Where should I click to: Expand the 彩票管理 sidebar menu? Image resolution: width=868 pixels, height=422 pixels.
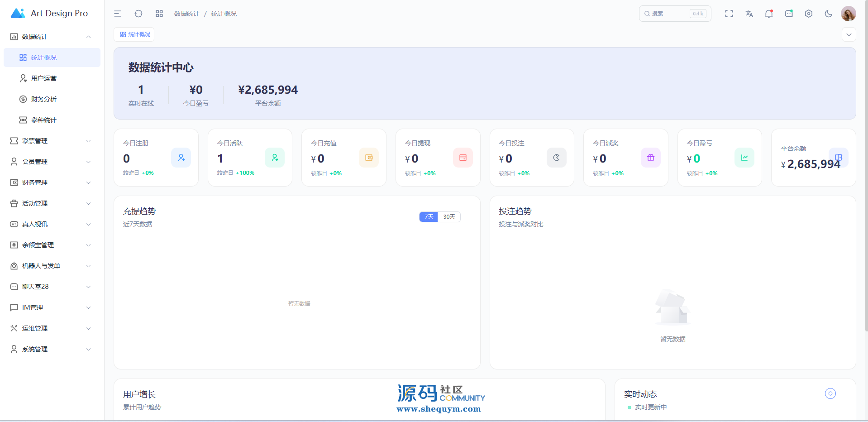click(51, 141)
